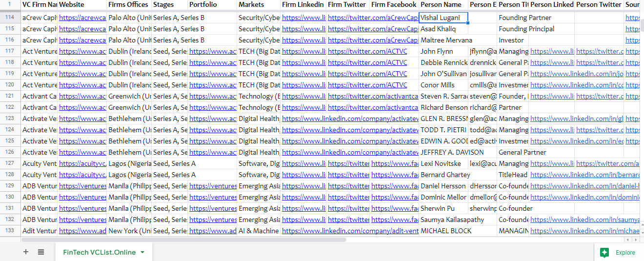
Task: Open Activate Ventures LinkedIn link in row 123
Action: click(x=350, y=119)
